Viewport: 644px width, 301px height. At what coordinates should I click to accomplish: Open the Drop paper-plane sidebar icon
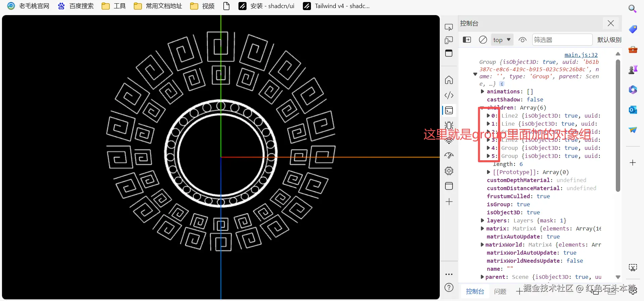633,130
